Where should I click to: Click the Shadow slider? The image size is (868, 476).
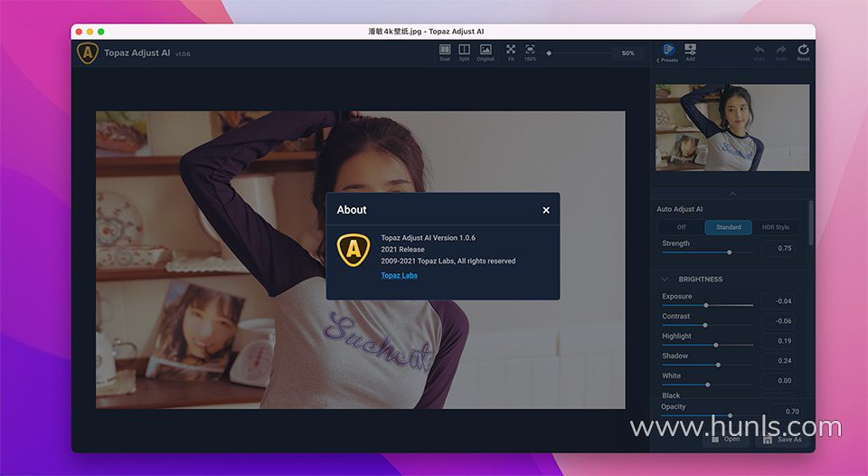point(707,365)
